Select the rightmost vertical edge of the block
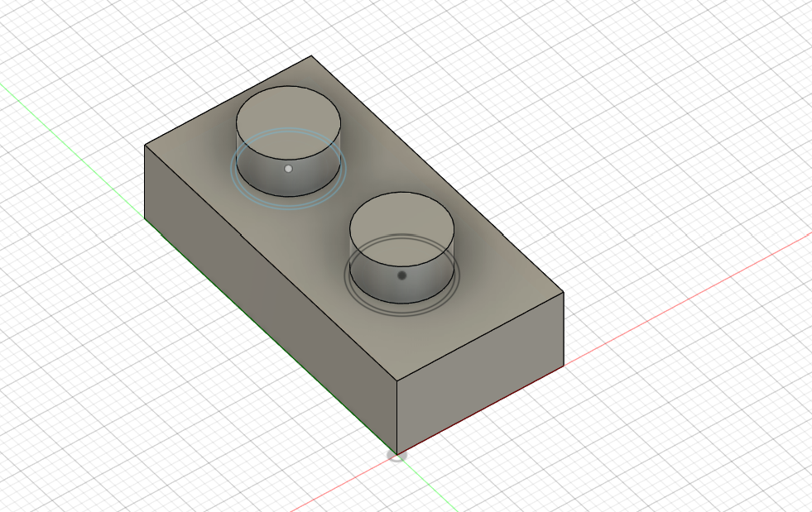 pyautogui.click(x=564, y=328)
